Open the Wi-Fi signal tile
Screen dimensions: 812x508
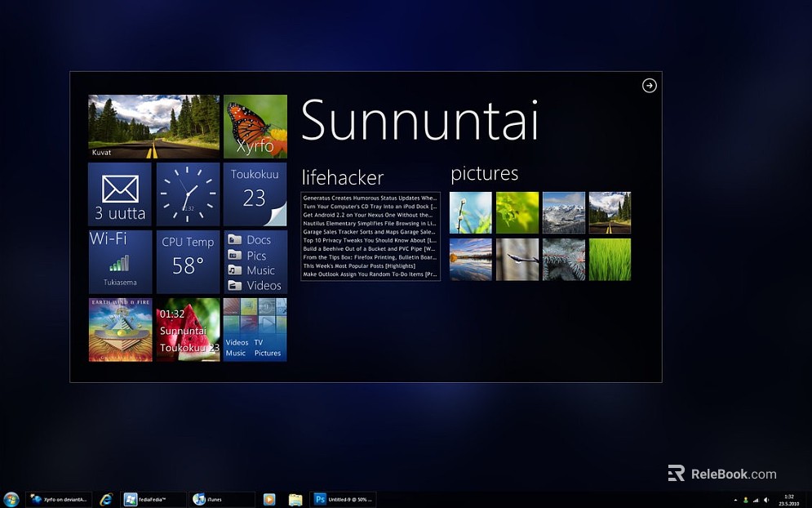pos(120,261)
